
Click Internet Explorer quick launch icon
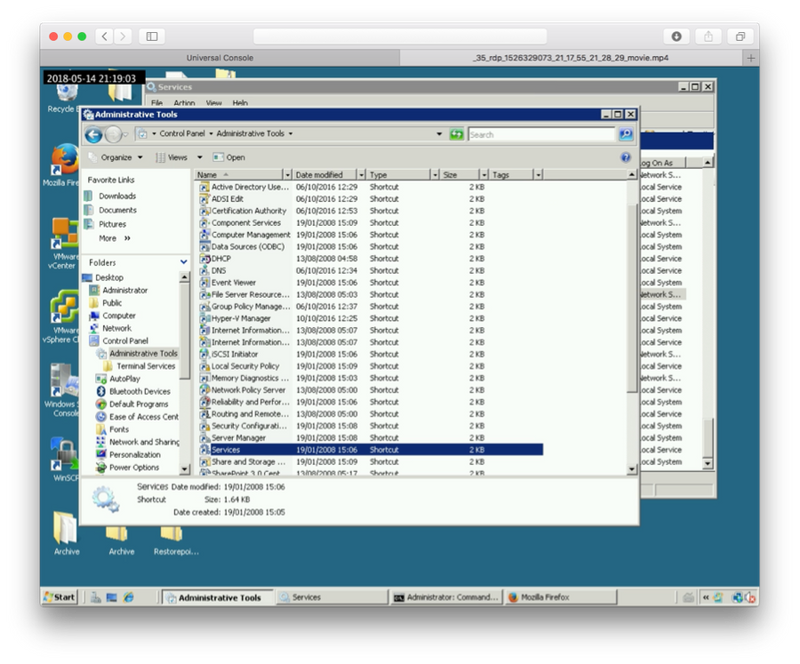[x=129, y=597]
